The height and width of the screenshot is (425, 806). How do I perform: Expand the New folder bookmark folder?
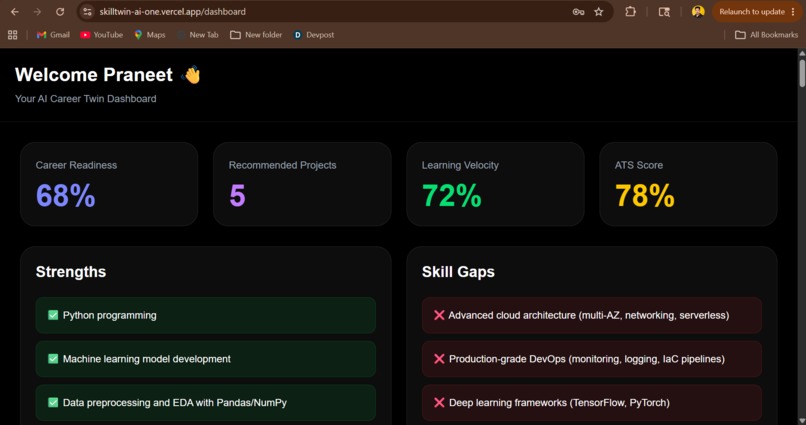pos(256,35)
